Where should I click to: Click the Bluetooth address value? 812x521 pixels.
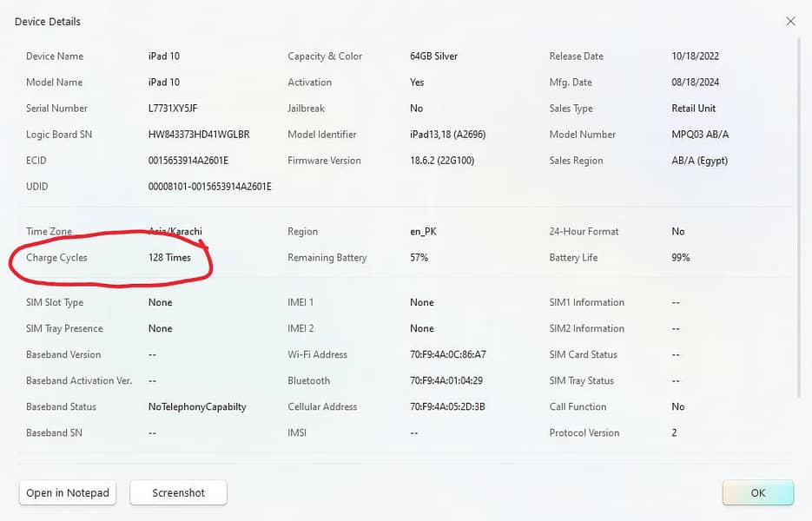coord(448,380)
